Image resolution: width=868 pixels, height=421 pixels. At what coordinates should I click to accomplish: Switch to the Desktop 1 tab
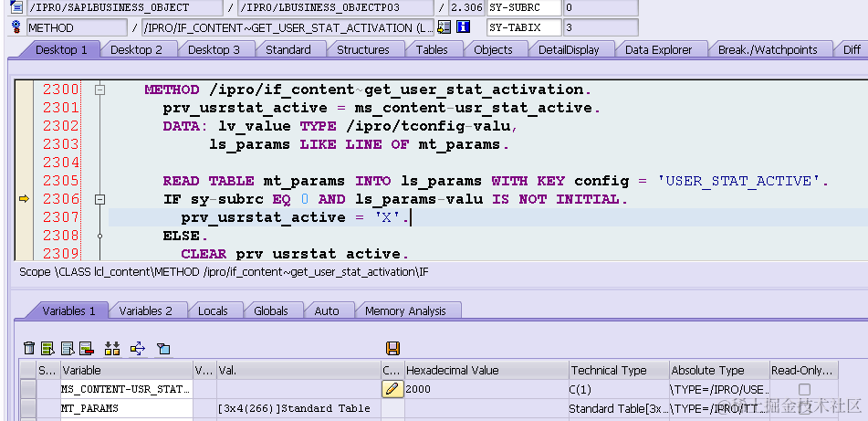point(61,50)
